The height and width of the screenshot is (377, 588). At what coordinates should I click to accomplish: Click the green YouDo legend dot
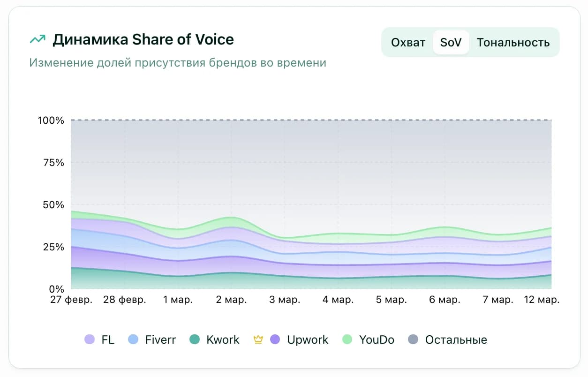(x=347, y=339)
